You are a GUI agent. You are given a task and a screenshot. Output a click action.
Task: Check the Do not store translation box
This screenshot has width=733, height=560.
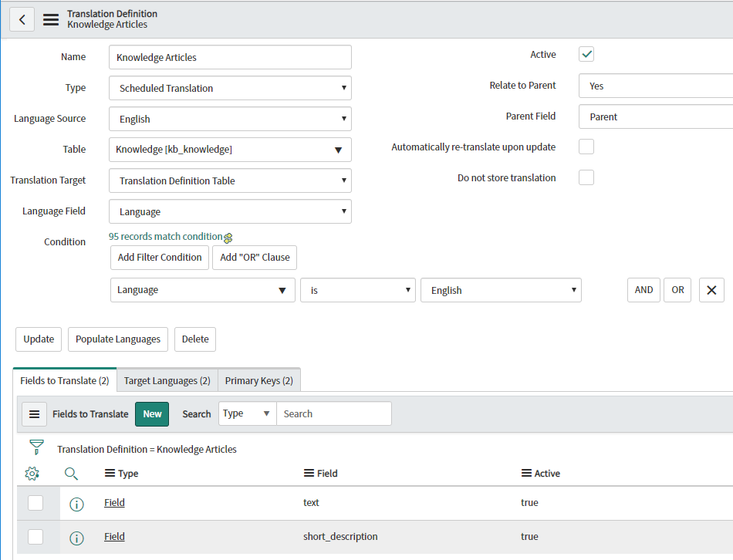pos(586,177)
